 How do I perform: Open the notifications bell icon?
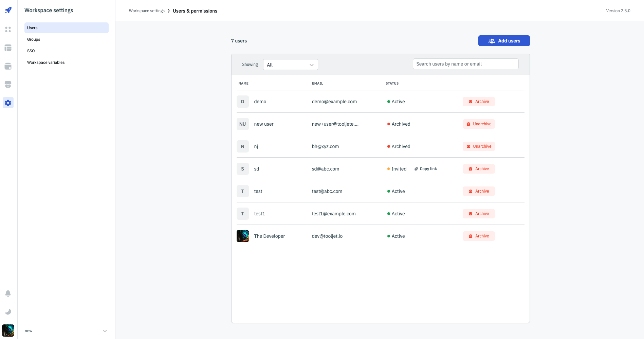(8, 293)
